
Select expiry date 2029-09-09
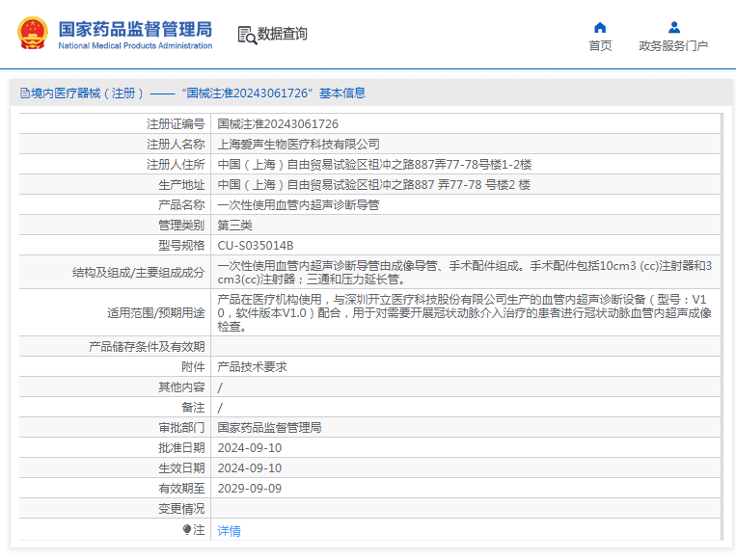(249, 488)
